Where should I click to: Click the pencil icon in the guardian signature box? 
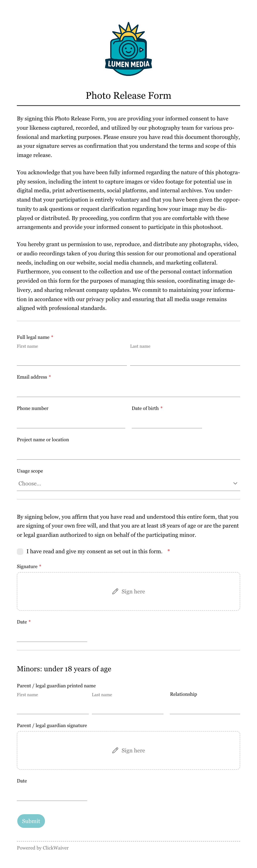coord(115,750)
